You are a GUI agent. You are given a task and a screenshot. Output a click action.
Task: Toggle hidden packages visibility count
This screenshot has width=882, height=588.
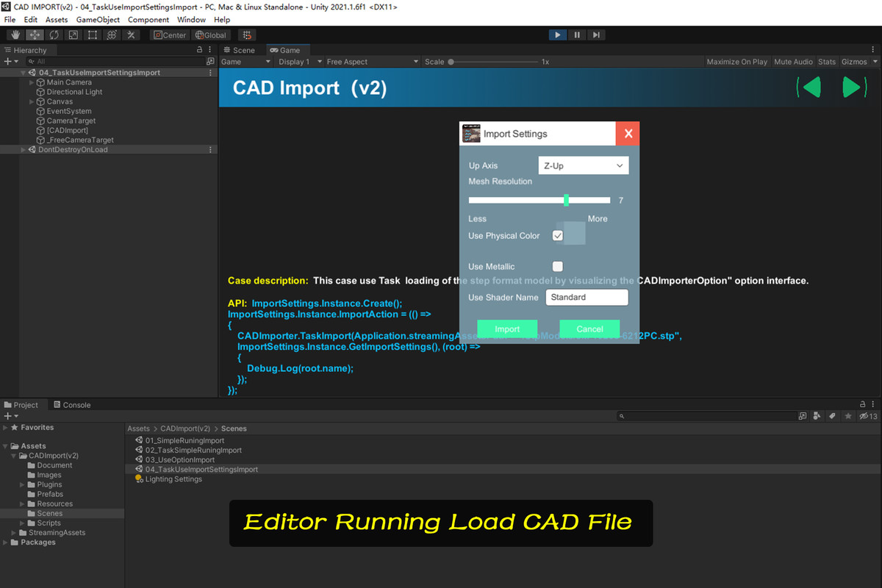click(868, 416)
